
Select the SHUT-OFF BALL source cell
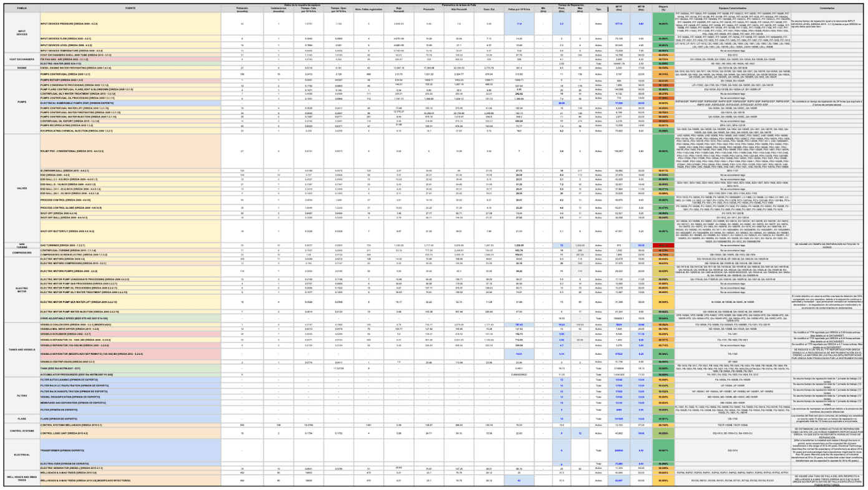tap(130, 218)
